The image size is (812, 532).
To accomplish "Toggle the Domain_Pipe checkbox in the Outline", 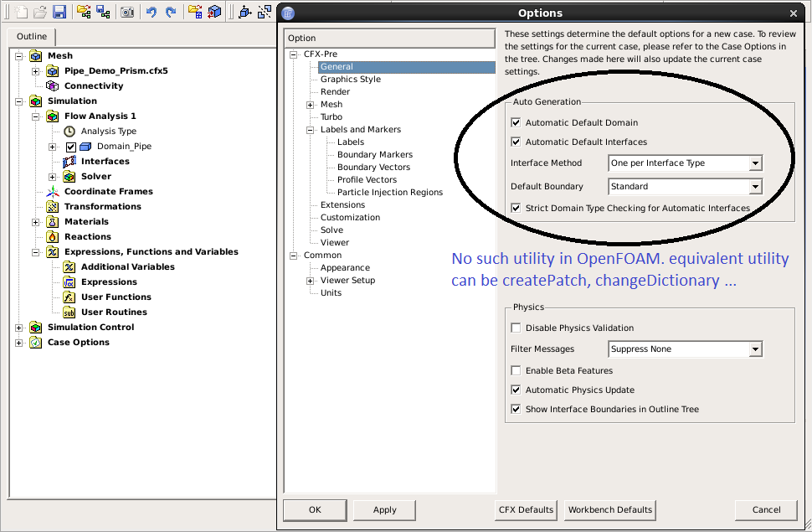I will [71, 147].
